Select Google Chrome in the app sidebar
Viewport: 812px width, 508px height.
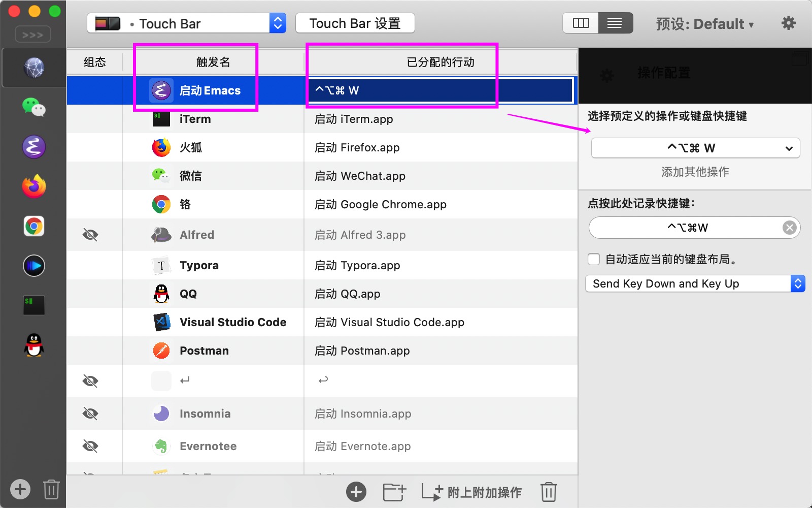point(34,226)
